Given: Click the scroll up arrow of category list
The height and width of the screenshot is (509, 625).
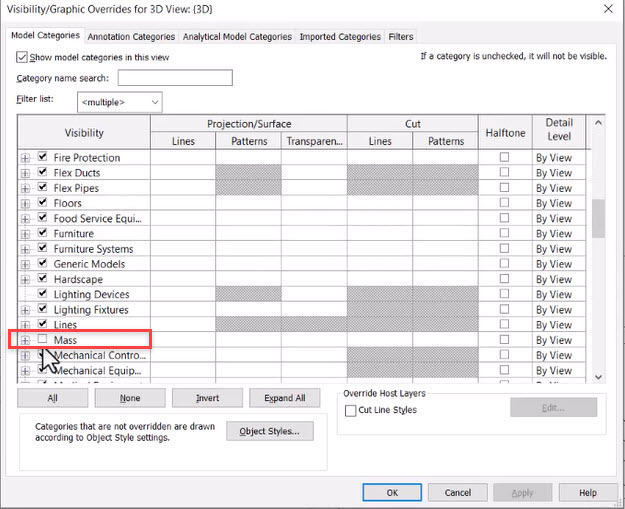Looking at the screenshot, I should click(598, 123).
